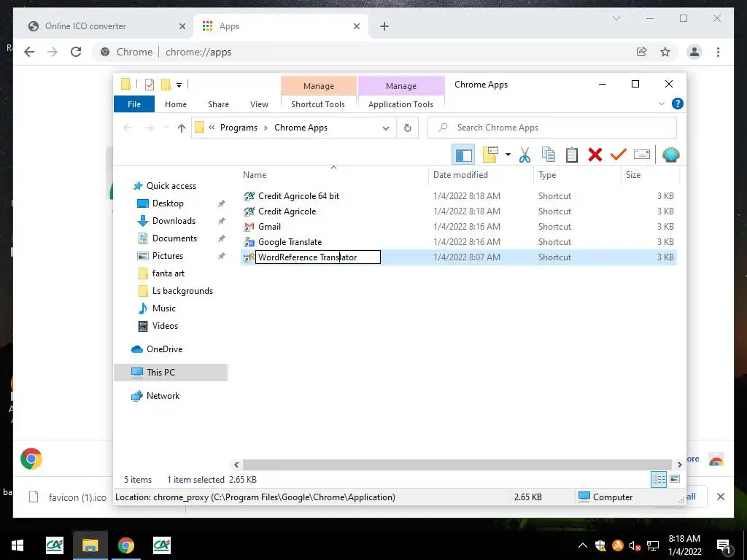Open the Application Tools tab
Viewport: 747px width, 560px height.
pos(400,104)
